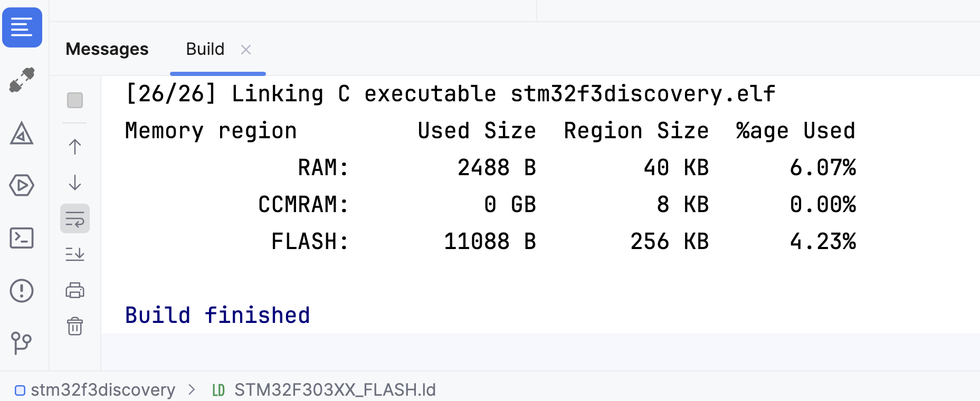Jump to the previous build message
980x401 pixels.
click(75, 147)
